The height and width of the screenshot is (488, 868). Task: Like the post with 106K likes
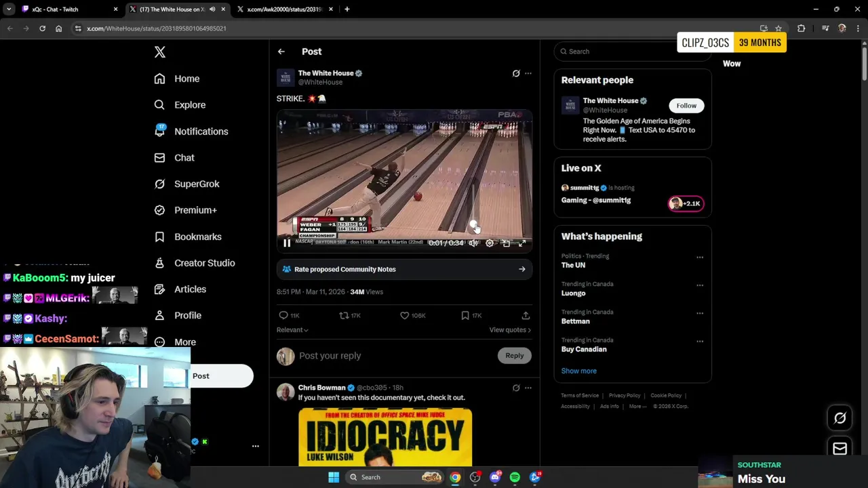(412, 315)
